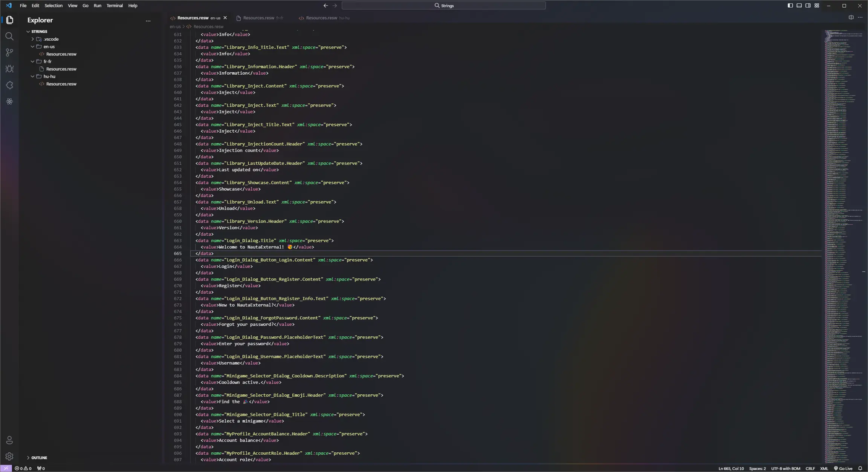This screenshot has width=868, height=472.
Task: Open the errors and warnings status item
Action: pyautogui.click(x=23, y=468)
